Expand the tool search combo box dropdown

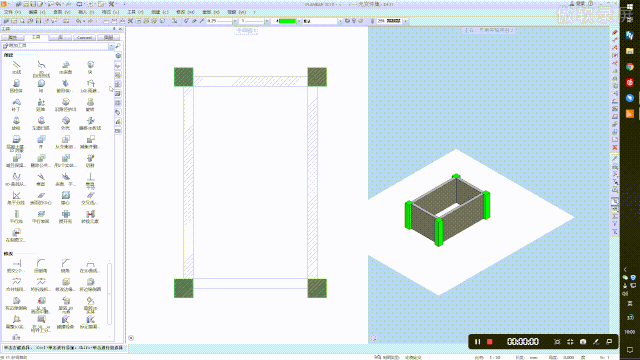click(111, 46)
